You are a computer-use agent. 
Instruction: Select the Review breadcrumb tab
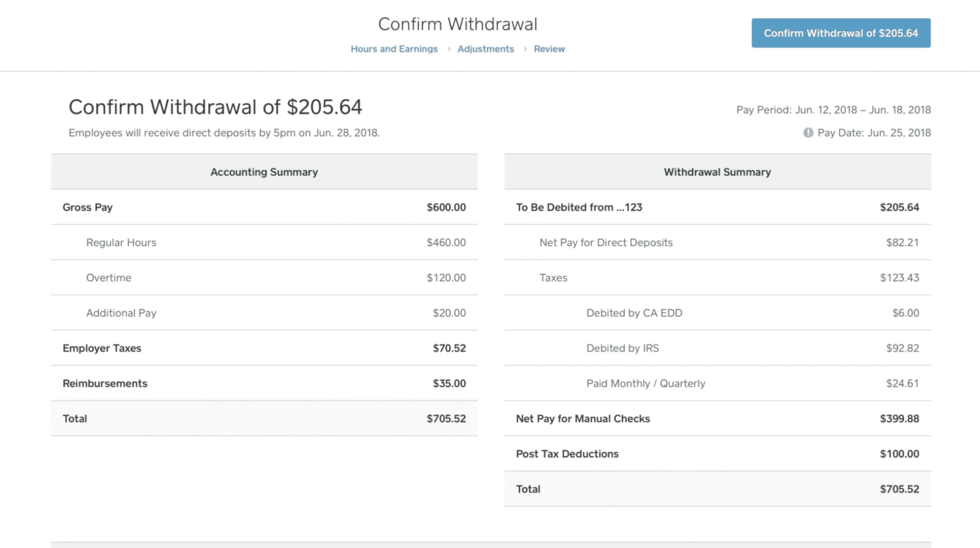pyautogui.click(x=549, y=48)
